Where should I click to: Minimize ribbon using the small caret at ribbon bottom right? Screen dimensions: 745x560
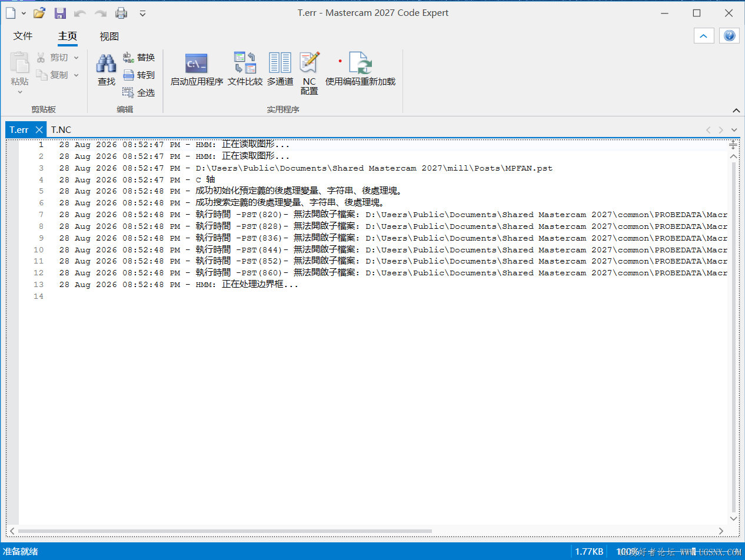click(736, 111)
